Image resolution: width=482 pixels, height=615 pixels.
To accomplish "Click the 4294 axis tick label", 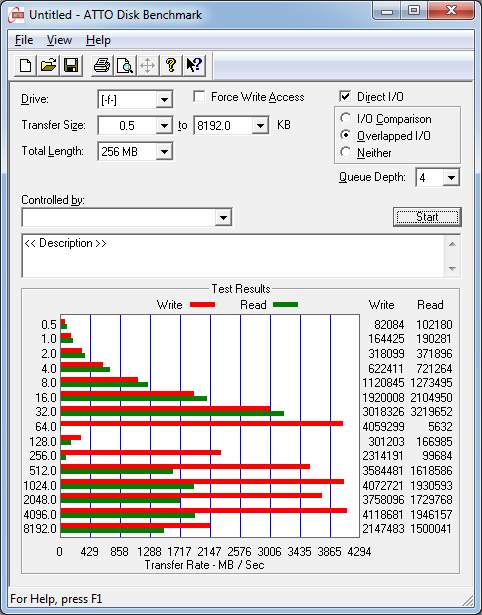I will pos(359,552).
